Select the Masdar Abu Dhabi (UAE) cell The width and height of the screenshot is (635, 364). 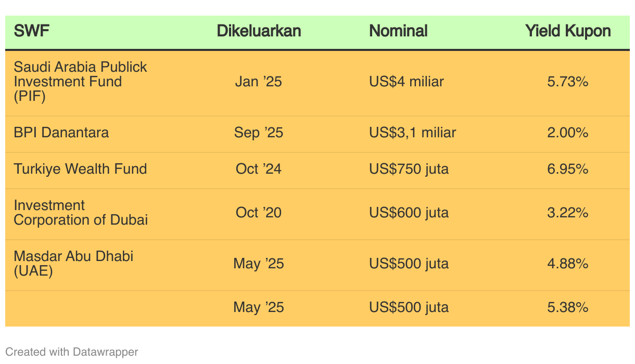pos(73,263)
